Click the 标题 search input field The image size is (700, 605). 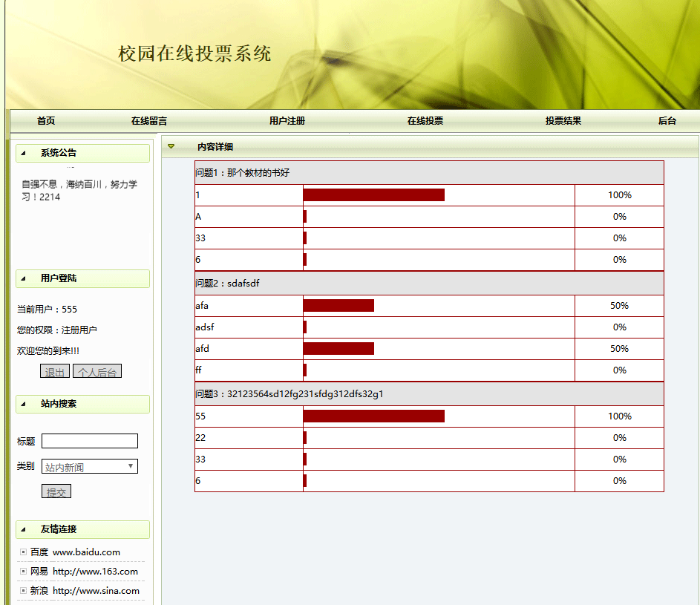(90, 441)
